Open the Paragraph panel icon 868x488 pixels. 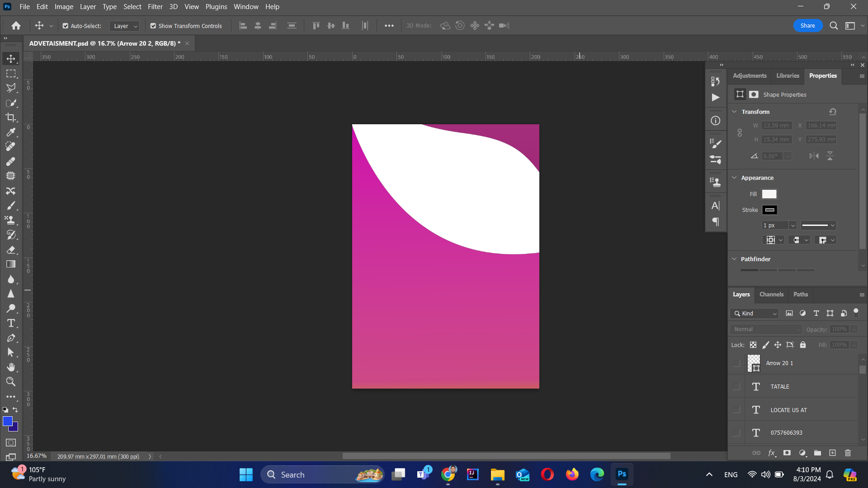point(716,222)
